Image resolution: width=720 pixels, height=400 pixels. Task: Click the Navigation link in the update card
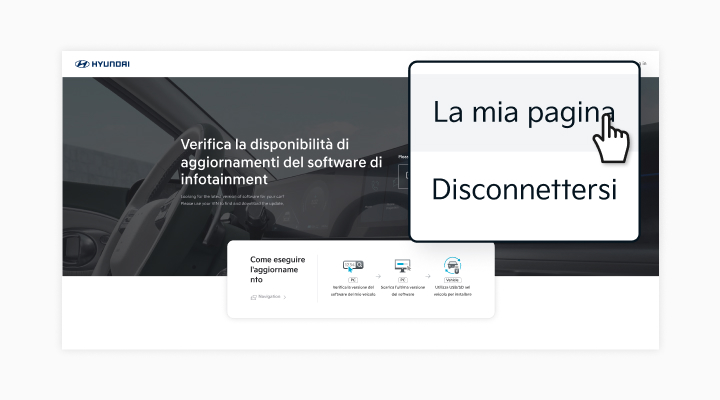click(269, 297)
